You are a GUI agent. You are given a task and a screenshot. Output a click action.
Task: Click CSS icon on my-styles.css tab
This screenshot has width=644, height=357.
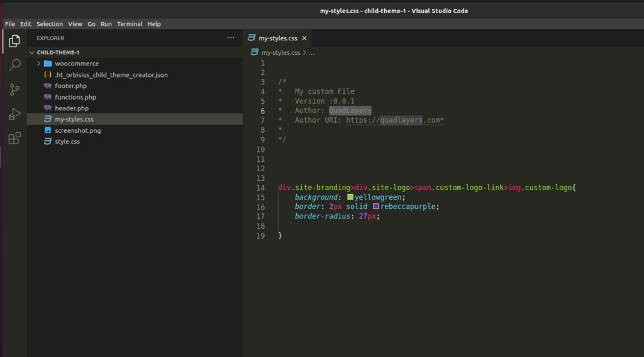[252, 38]
